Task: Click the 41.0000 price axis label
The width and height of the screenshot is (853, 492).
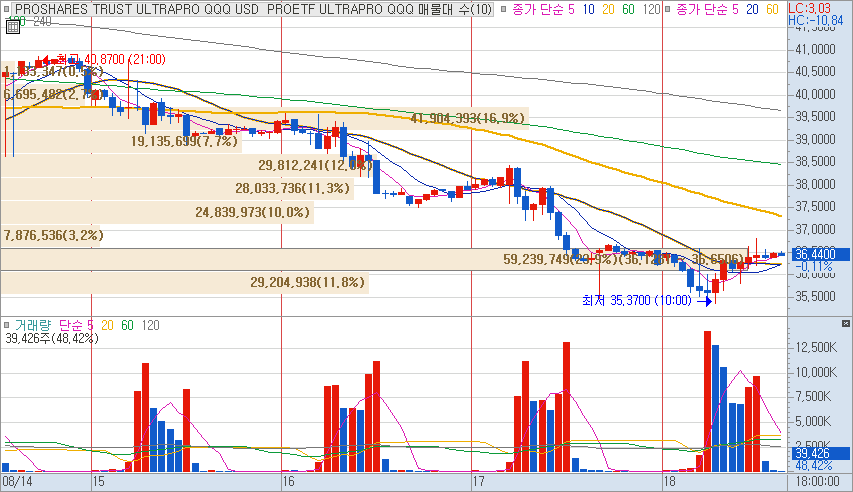Action: pos(815,49)
